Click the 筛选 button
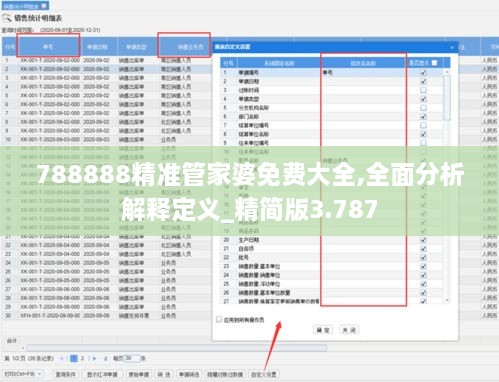The image size is (499, 382). click(163, 374)
